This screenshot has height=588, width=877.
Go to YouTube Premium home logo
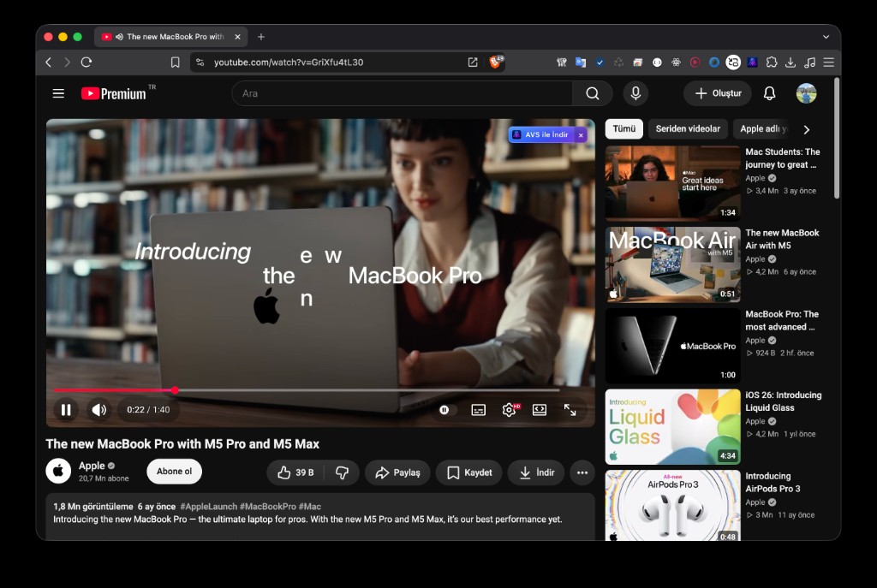click(114, 93)
